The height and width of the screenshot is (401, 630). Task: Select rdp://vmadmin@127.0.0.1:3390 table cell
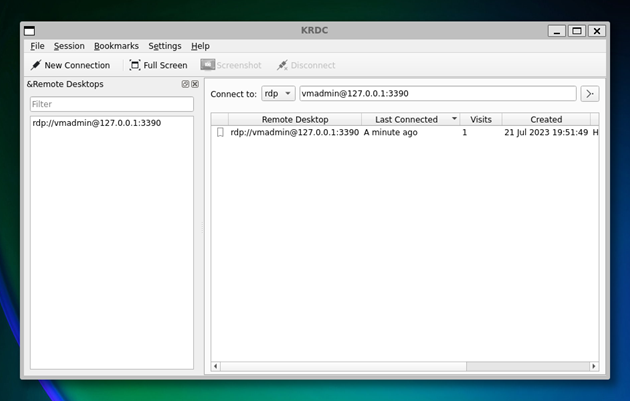[x=295, y=132]
